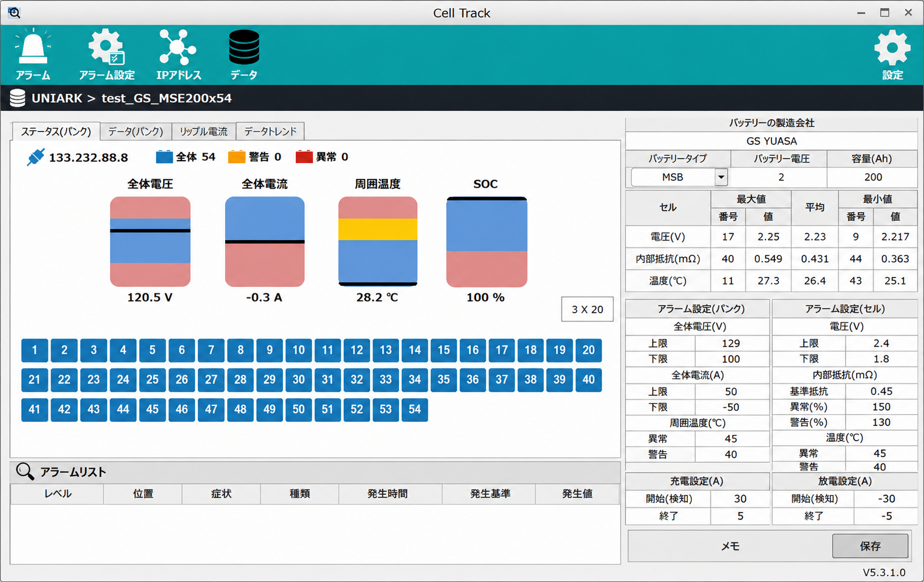
Task: Select cell number 17 tile
Action: click(502, 350)
